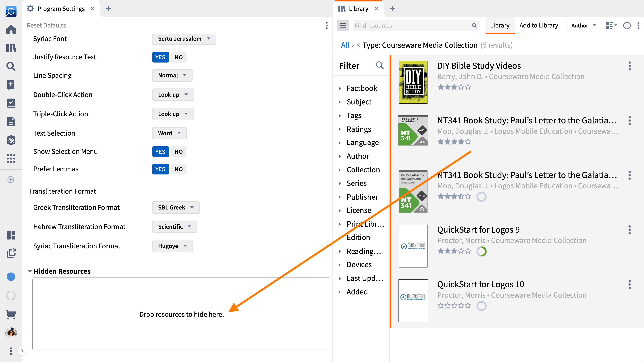Open the Documents icon in sidebar

[x=11, y=122]
